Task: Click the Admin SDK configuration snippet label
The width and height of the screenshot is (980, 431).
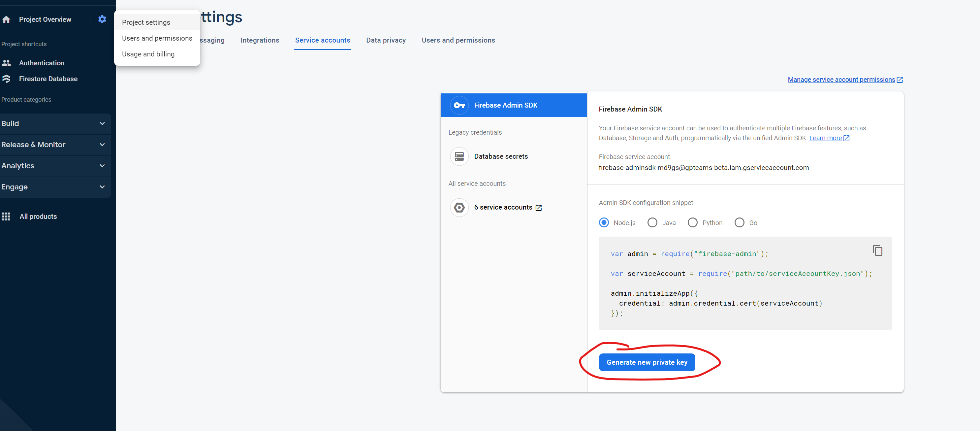Action: pos(646,203)
